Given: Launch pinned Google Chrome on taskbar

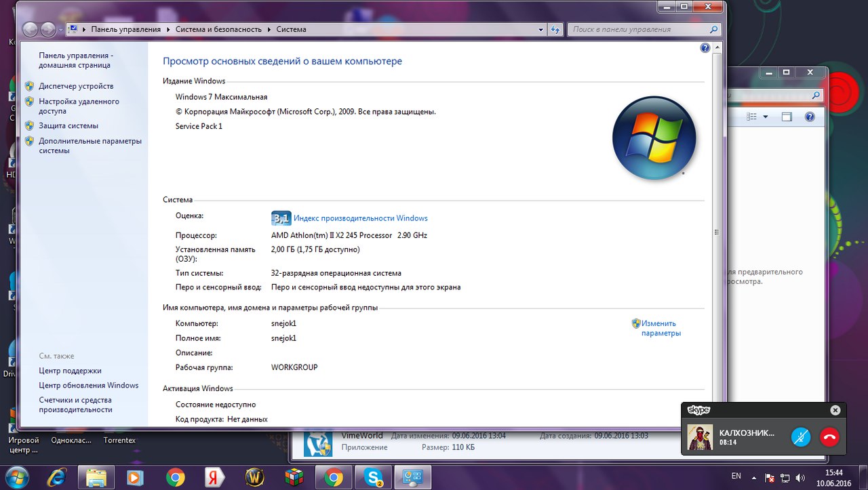Looking at the screenshot, I should 175,478.
